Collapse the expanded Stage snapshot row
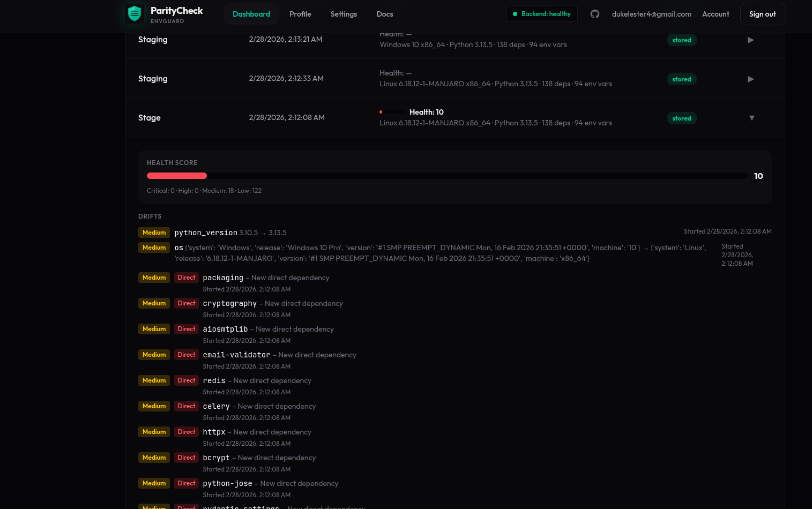The image size is (812, 509). point(752,117)
